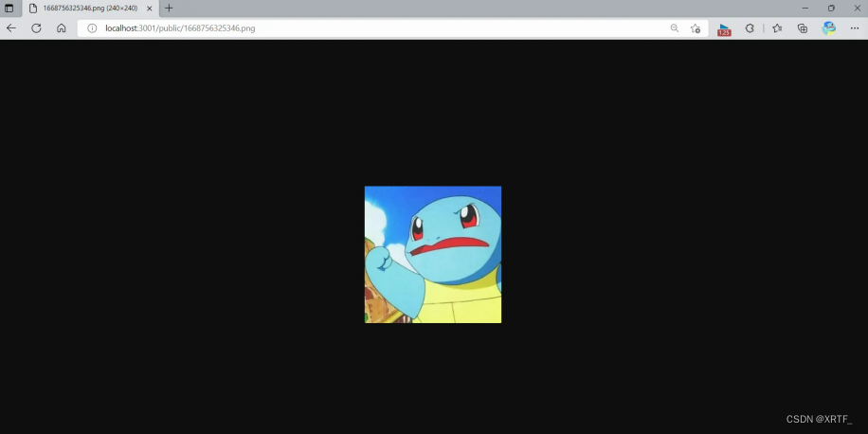Close the 1668756325346.png tab

coord(150,9)
